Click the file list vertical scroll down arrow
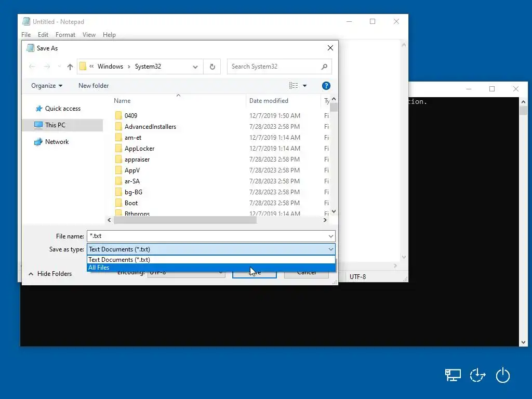The height and width of the screenshot is (399, 532). (x=334, y=211)
